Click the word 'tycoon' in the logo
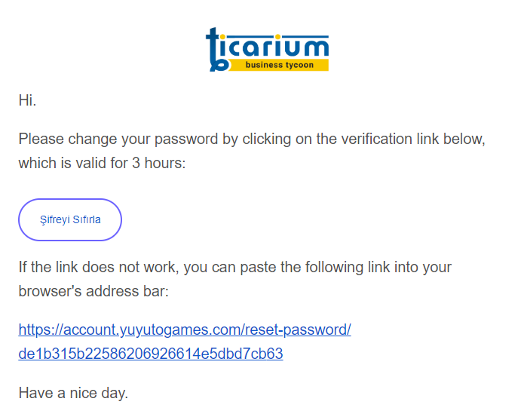The height and width of the screenshot is (420, 524). pos(297,66)
